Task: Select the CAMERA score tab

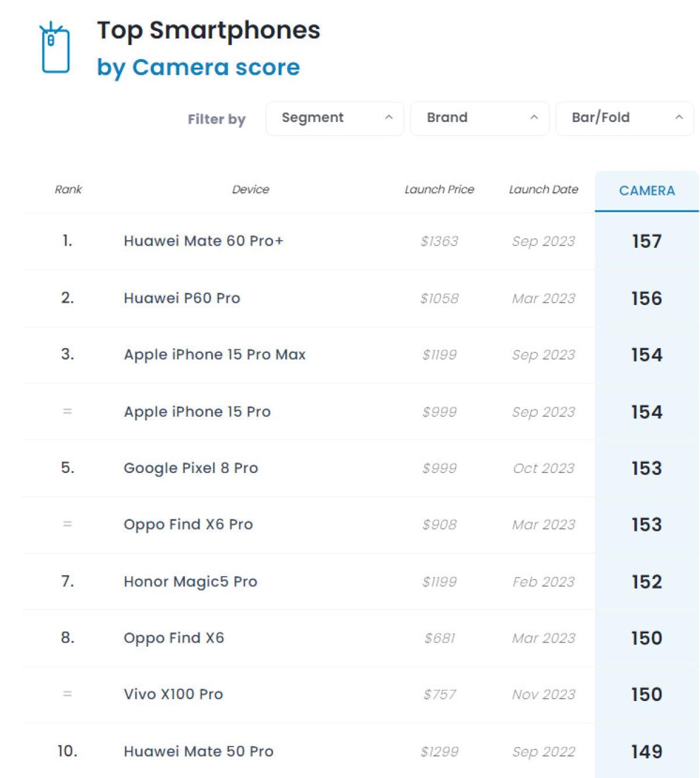Action: pos(646,191)
